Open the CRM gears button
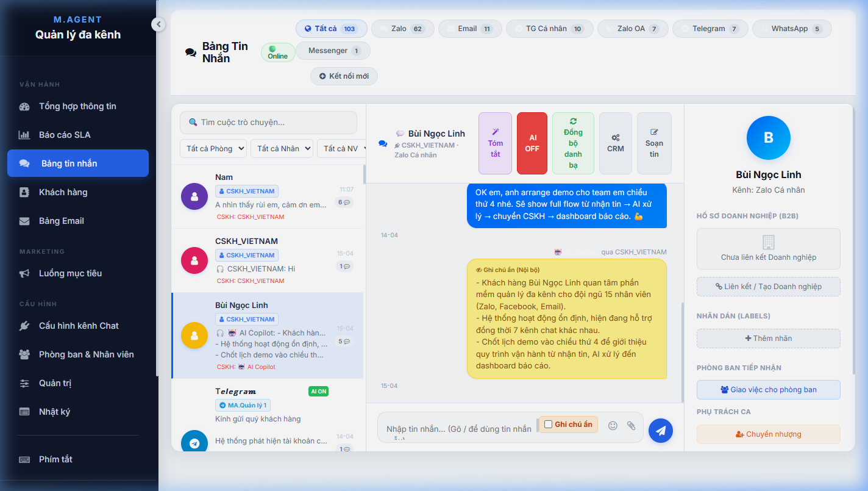The image size is (868, 491). point(616,143)
